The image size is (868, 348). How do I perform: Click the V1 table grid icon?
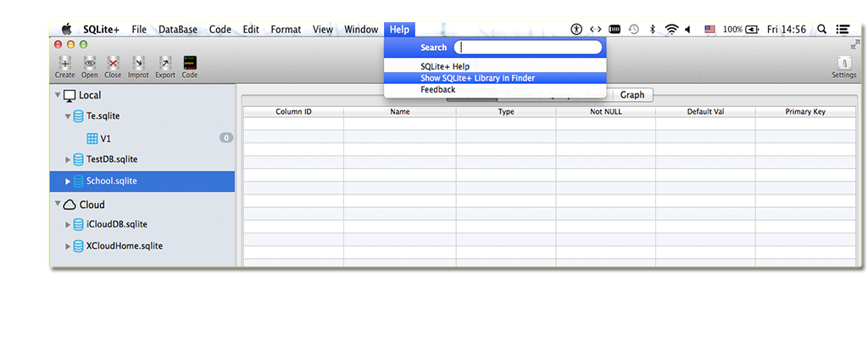click(x=92, y=138)
